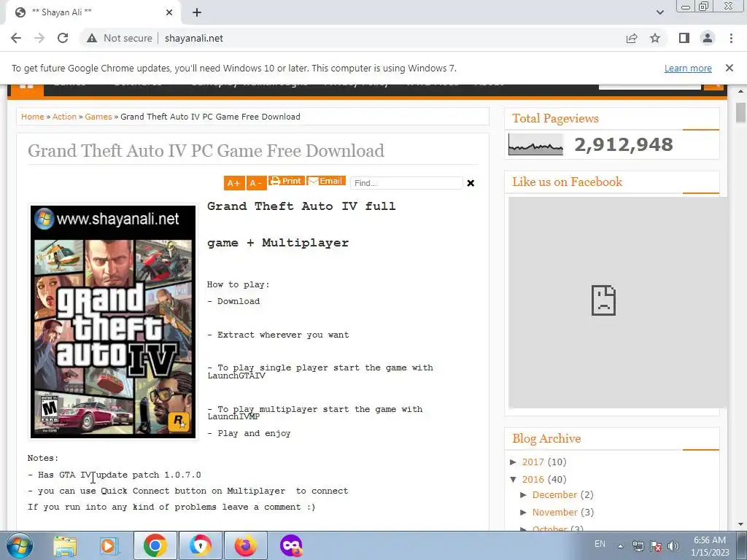747x560 pixels.
Task: Decrease font size with A- button
Action: tap(256, 183)
